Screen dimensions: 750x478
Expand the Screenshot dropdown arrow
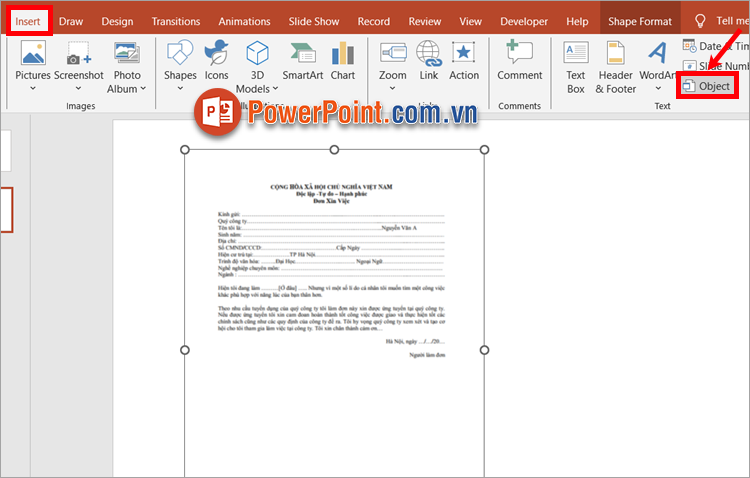pos(78,88)
